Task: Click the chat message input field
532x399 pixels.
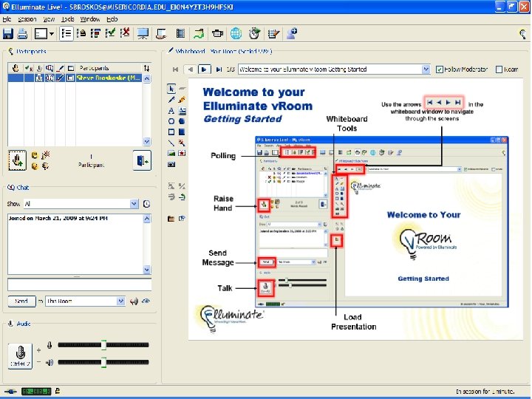Action: click(79, 284)
